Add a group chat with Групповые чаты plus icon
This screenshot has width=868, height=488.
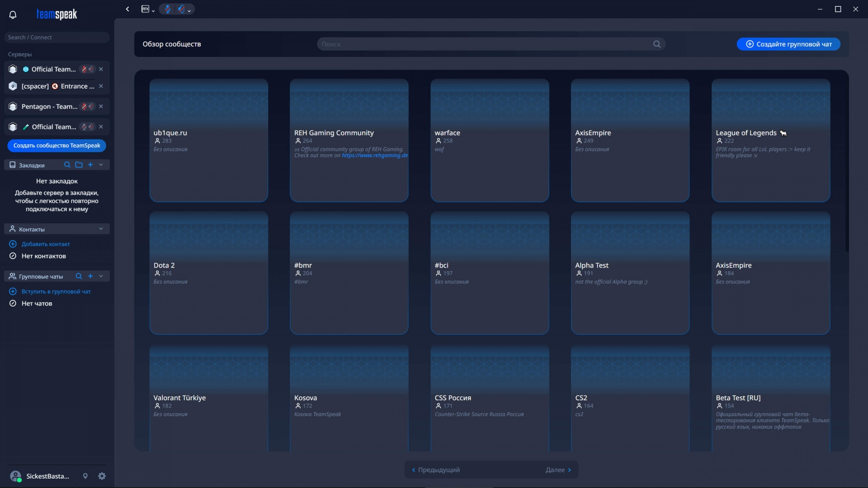pos(90,276)
